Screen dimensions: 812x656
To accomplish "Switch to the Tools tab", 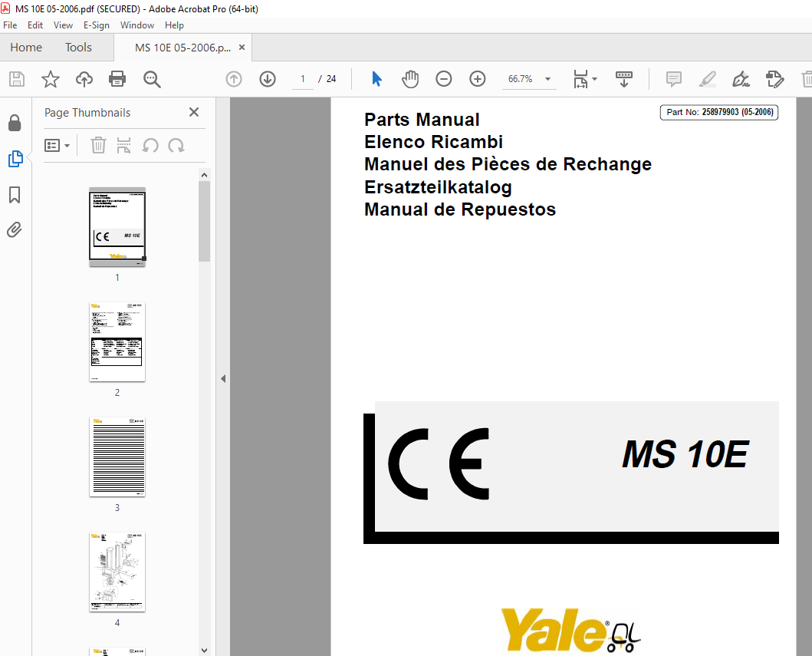I will click(78, 47).
